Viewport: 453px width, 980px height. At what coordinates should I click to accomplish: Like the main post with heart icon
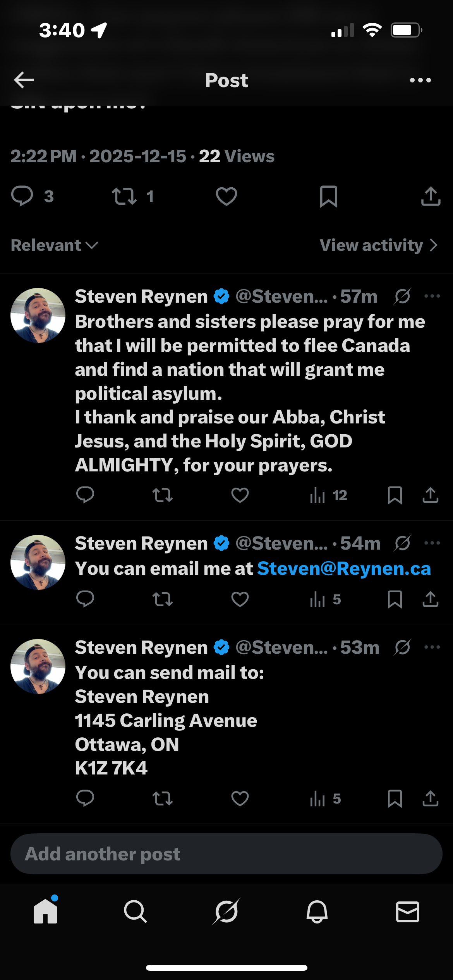click(226, 196)
